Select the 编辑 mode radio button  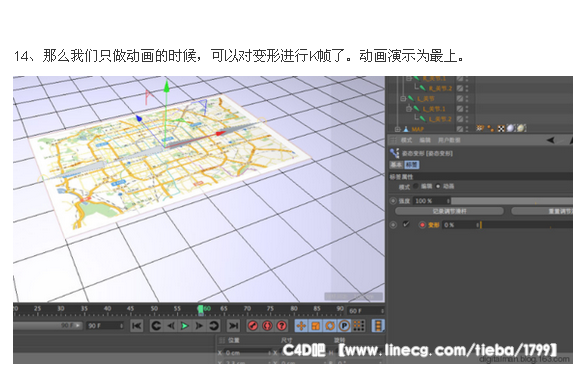click(x=416, y=186)
